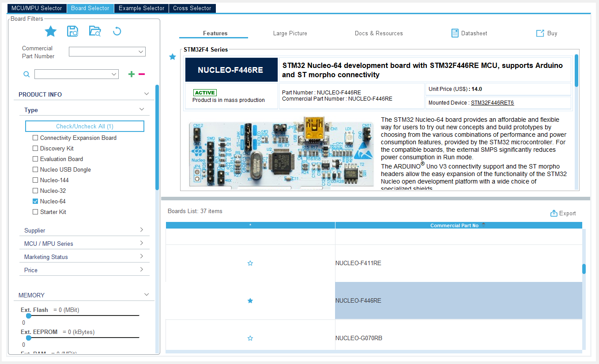Open STM32F446RET6 mounted device link
599x364 pixels.
tap(492, 103)
